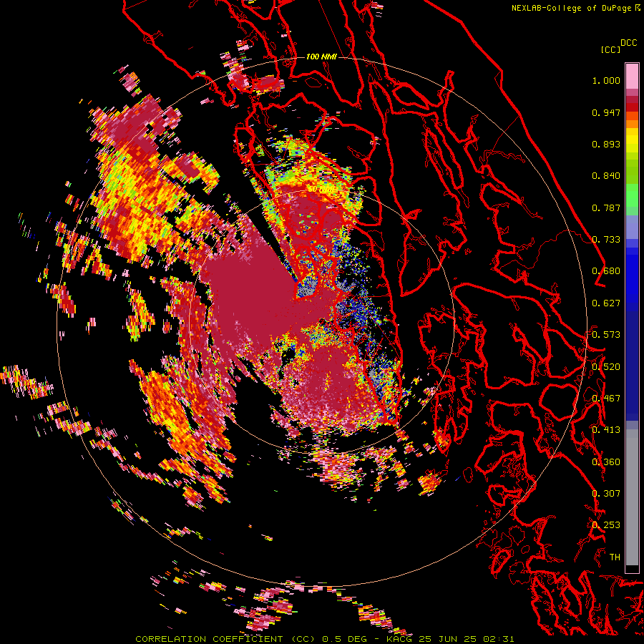Screen dimensions: 644x644
Task: Click the 02:31 timestamp
Action: click(499, 639)
